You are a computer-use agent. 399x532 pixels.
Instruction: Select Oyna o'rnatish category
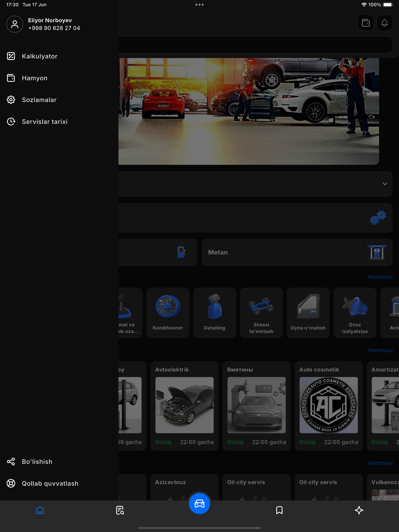click(308, 313)
